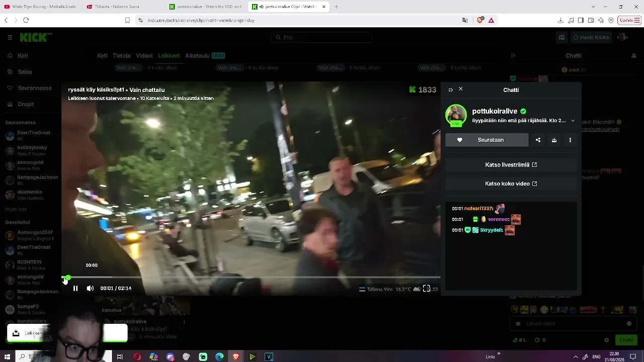Image resolution: width=644 pixels, height=362 pixels.
Task: Go to Kick home logo
Action: [35, 37]
